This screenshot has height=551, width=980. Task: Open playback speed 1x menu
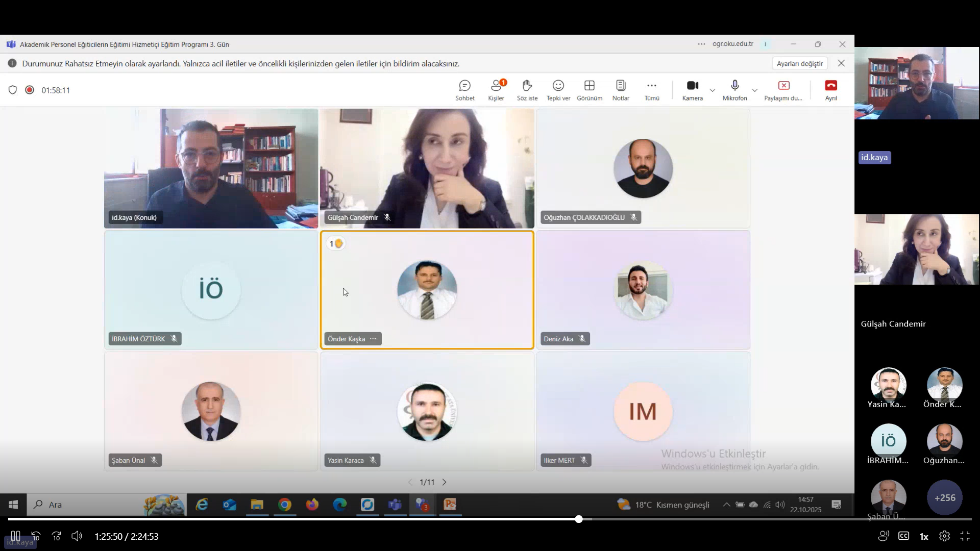pyautogui.click(x=923, y=536)
